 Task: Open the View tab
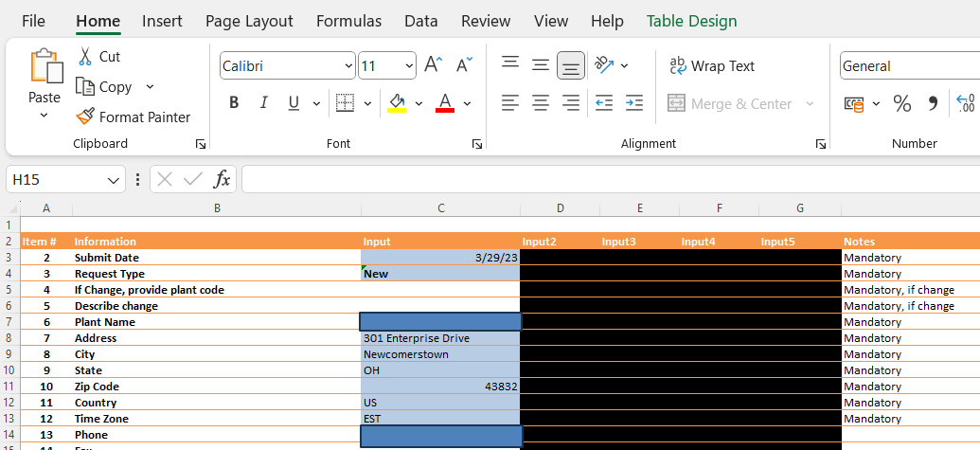pyautogui.click(x=551, y=21)
